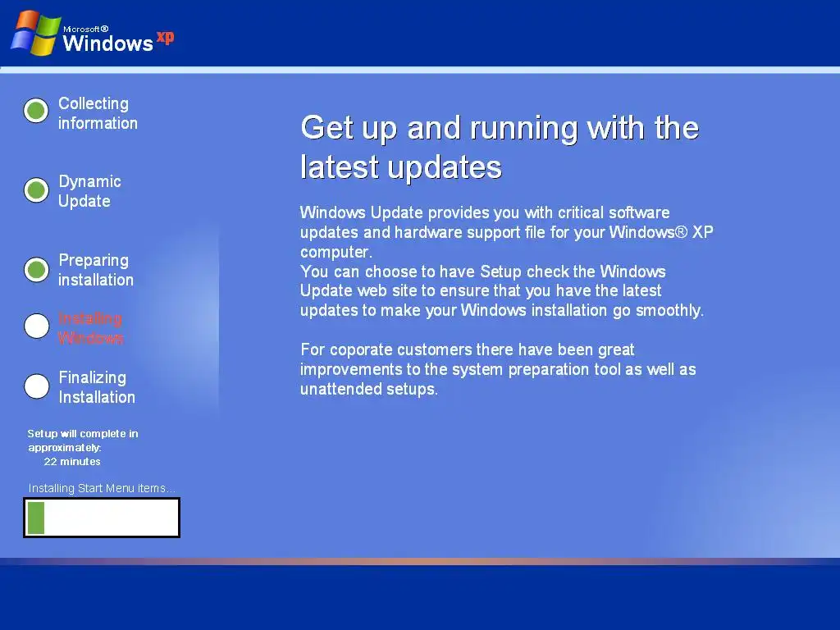Click the white Installing Windows step indicator
Image resolution: width=840 pixels, height=630 pixels.
pyautogui.click(x=36, y=326)
